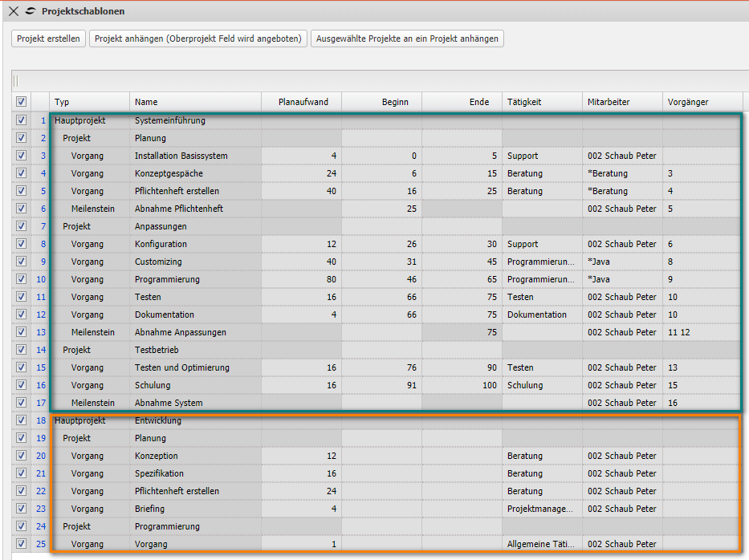Click the Planaufwand cell of 'Customizing'
The width and height of the screenshot is (749, 560).
[301, 262]
